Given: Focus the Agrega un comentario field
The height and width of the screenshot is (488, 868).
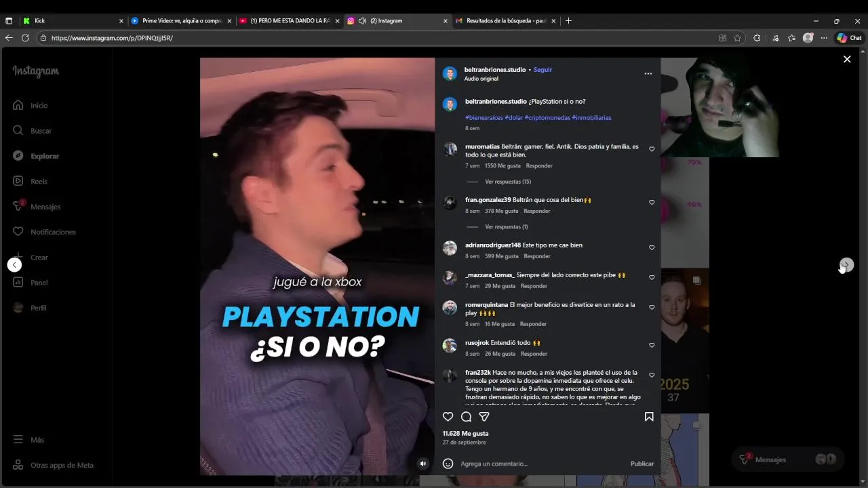Looking at the screenshot, I should (542, 464).
